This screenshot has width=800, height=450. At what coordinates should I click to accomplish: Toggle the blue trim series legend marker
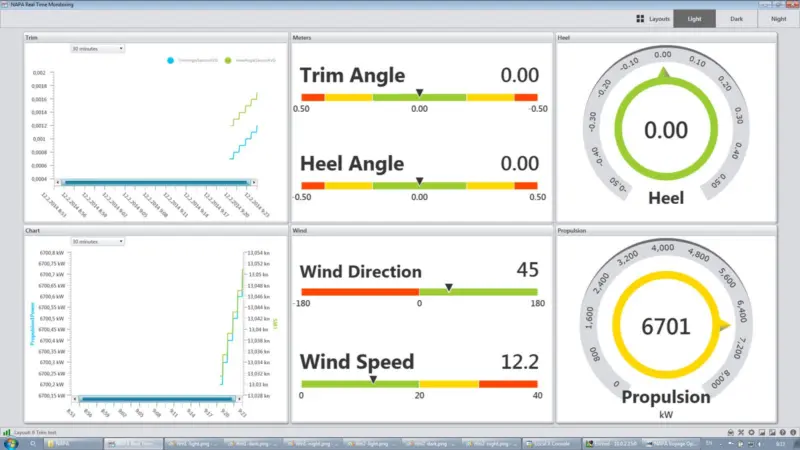[170, 60]
